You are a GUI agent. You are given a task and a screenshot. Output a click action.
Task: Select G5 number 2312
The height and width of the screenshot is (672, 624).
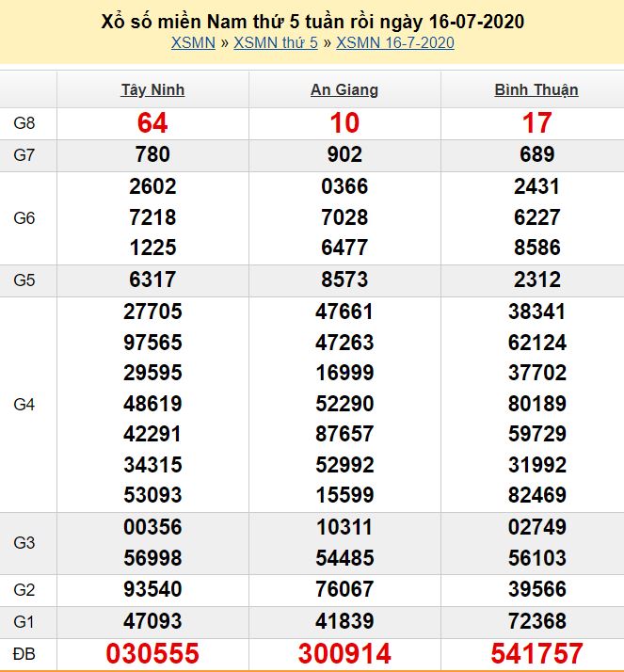point(537,280)
